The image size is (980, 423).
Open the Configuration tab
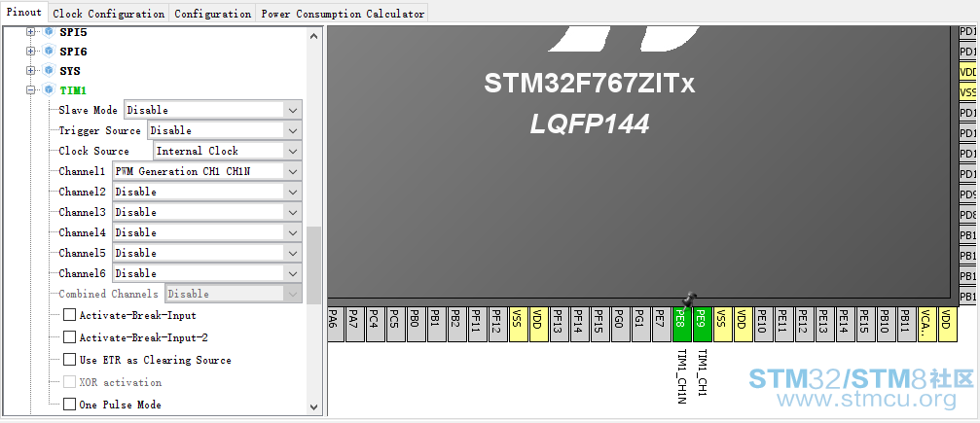(x=212, y=14)
